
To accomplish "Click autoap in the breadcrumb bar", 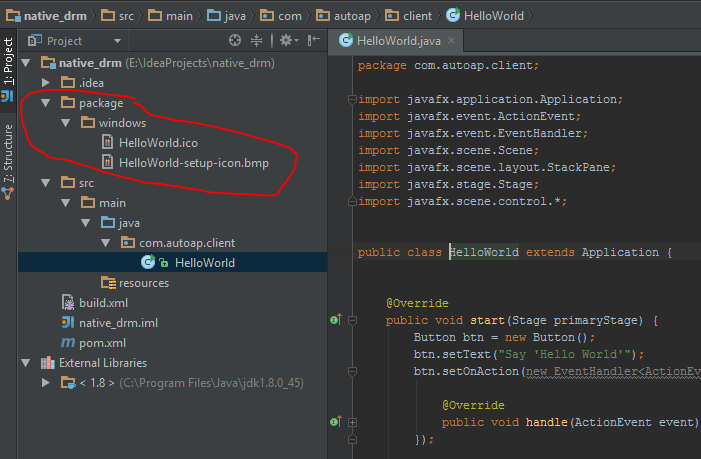I will (x=343, y=16).
